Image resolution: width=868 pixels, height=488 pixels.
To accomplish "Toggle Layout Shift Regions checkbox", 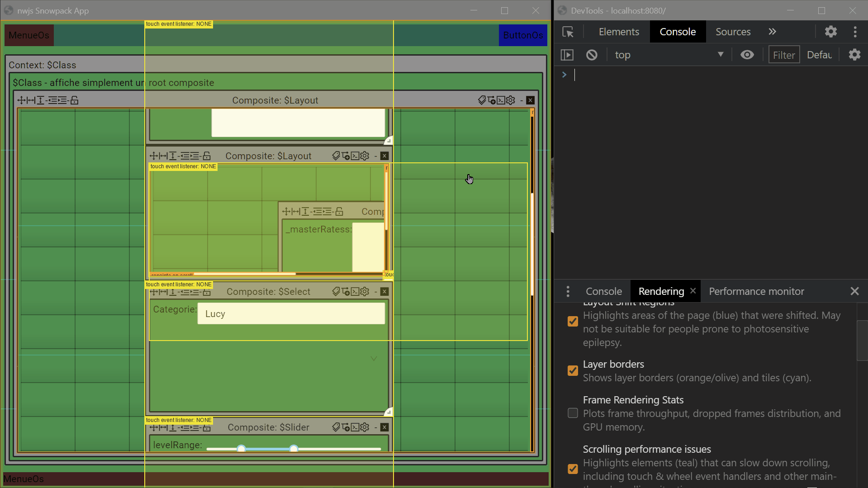I will 573,321.
